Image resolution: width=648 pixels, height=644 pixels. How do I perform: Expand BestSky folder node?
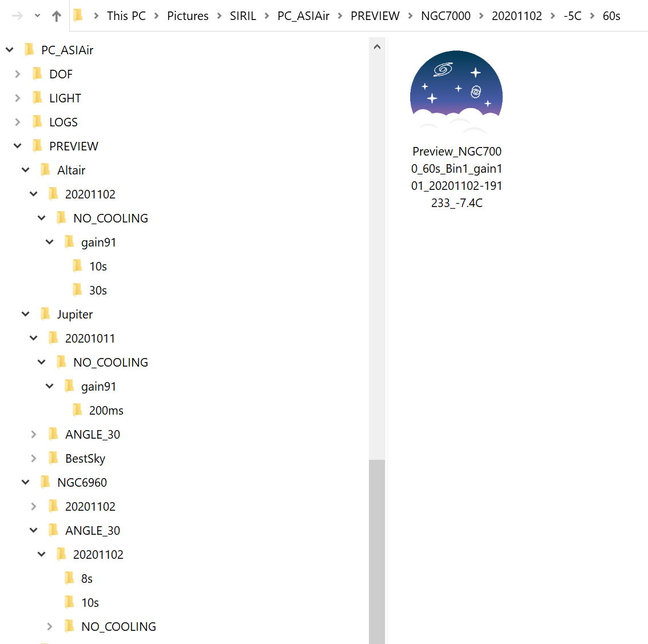34,458
